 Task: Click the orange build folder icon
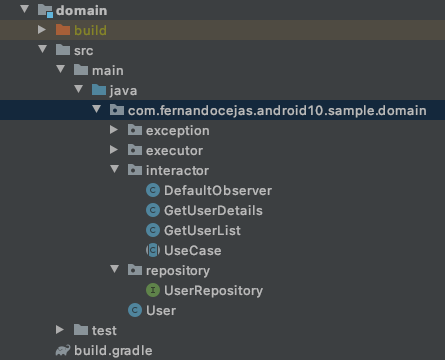pos(63,30)
